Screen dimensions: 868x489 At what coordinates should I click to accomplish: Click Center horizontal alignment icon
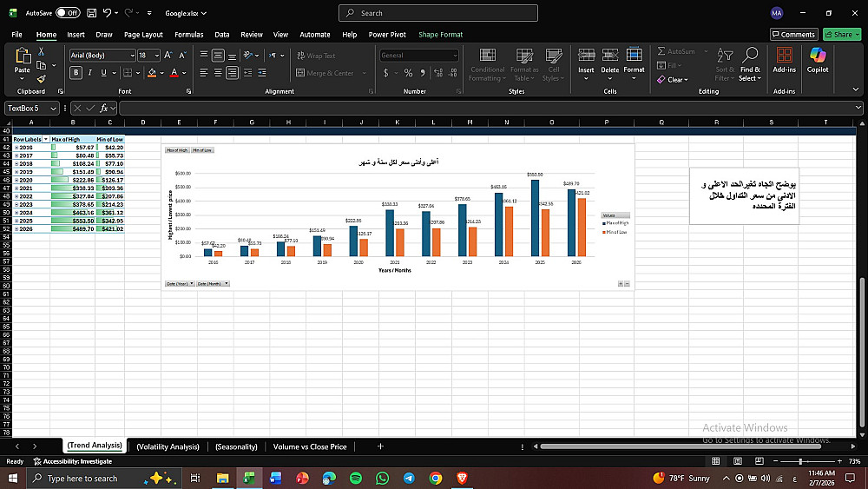click(x=218, y=73)
